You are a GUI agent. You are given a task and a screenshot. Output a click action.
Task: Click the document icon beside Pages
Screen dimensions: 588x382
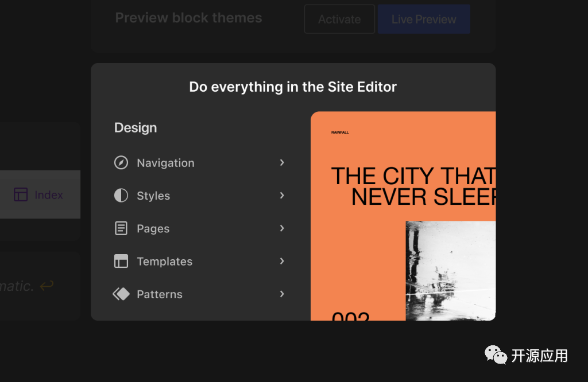(x=121, y=228)
